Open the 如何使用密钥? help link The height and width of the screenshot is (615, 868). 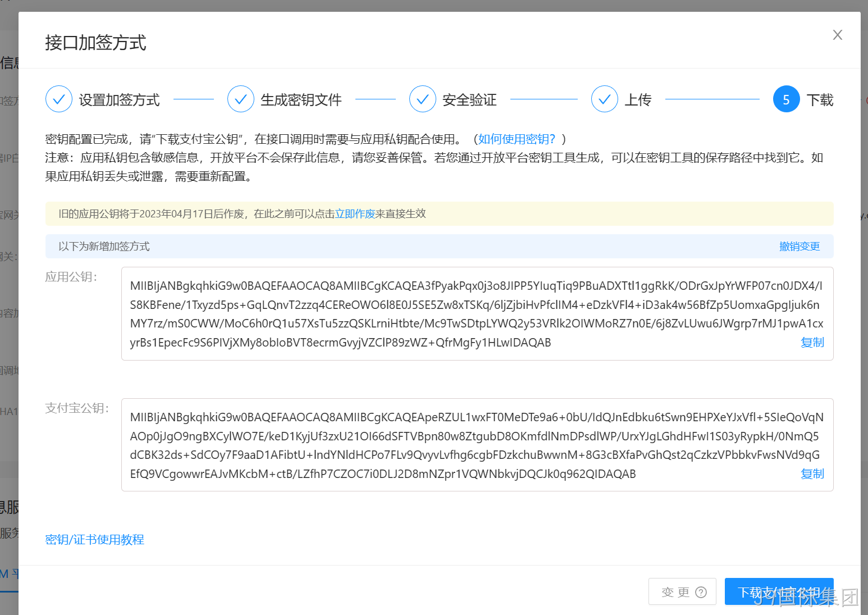[517, 139]
